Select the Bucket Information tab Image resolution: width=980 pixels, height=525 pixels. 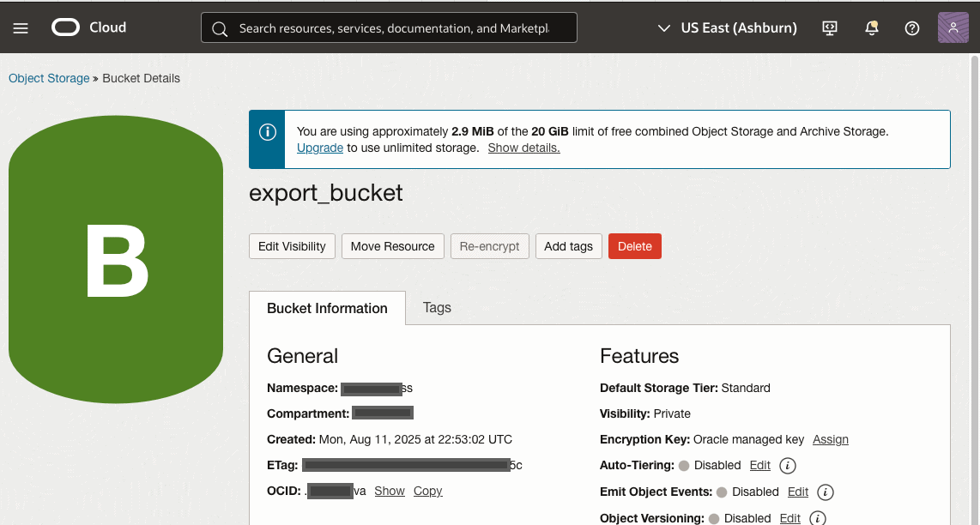tap(327, 309)
